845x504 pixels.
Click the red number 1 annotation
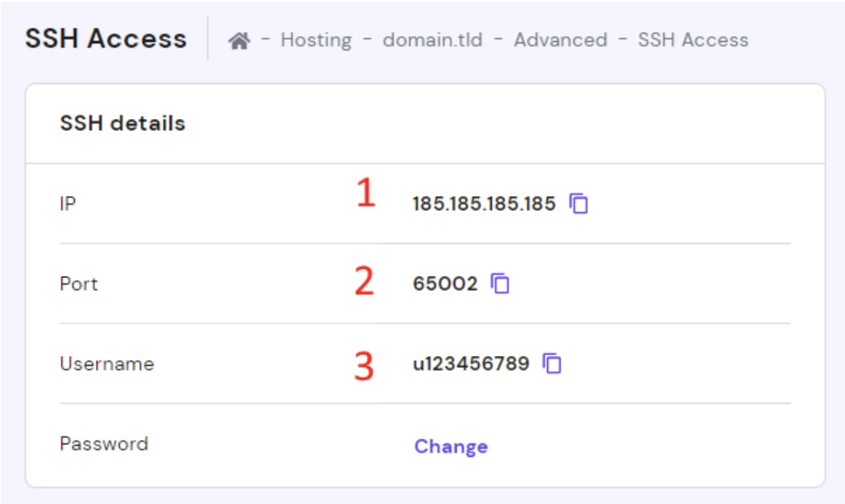pos(364,194)
